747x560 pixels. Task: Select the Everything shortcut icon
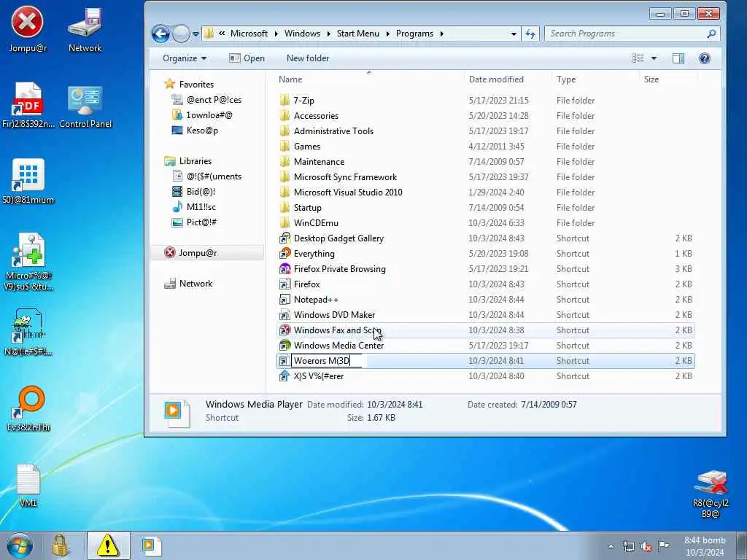[285, 253]
